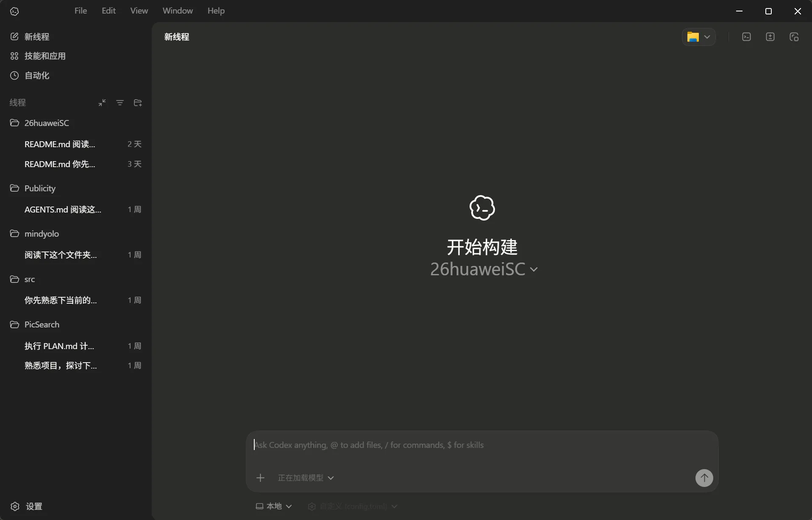Open the 正在加载模型 model dropdown
The image size is (812, 520).
pyautogui.click(x=306, y=478)
